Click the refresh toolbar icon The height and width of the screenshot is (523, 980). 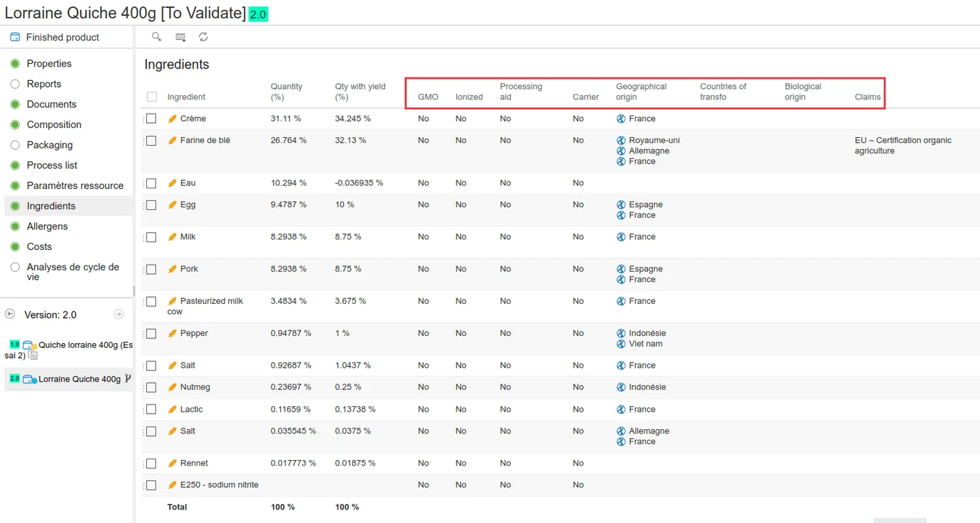tap(204, 36)
